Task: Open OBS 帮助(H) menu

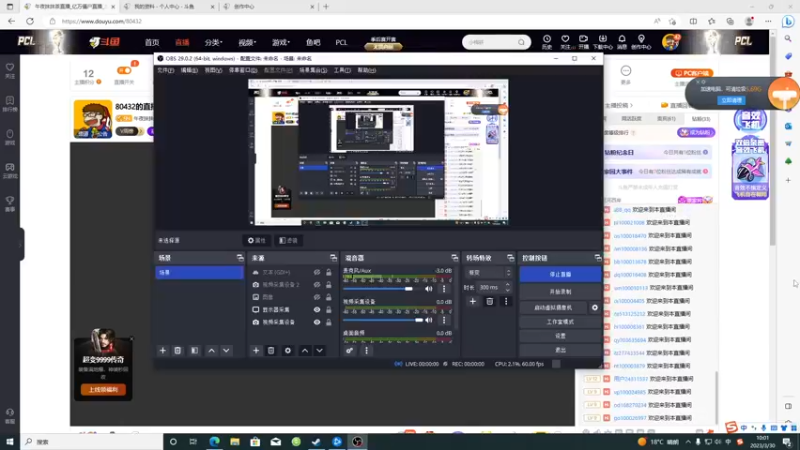Action: pyautogui.click(x=366, y=70)
